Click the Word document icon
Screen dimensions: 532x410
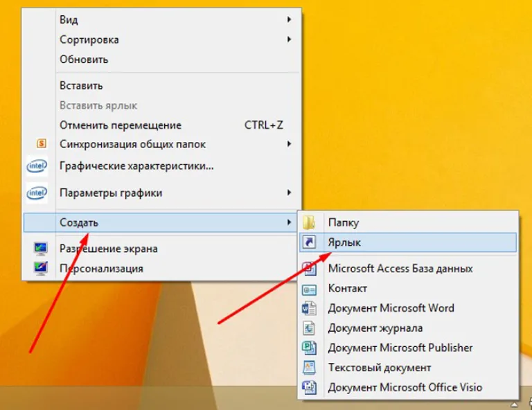(309, 308)
